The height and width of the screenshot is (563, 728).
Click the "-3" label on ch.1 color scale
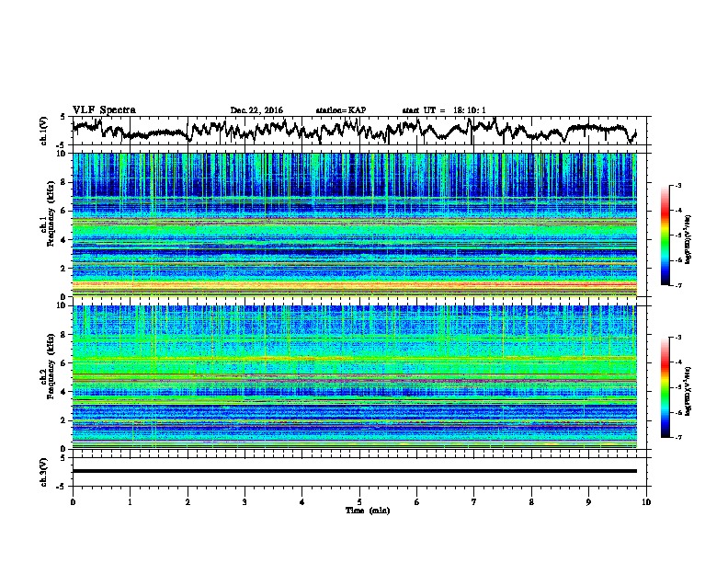click(x=678, y=185)
